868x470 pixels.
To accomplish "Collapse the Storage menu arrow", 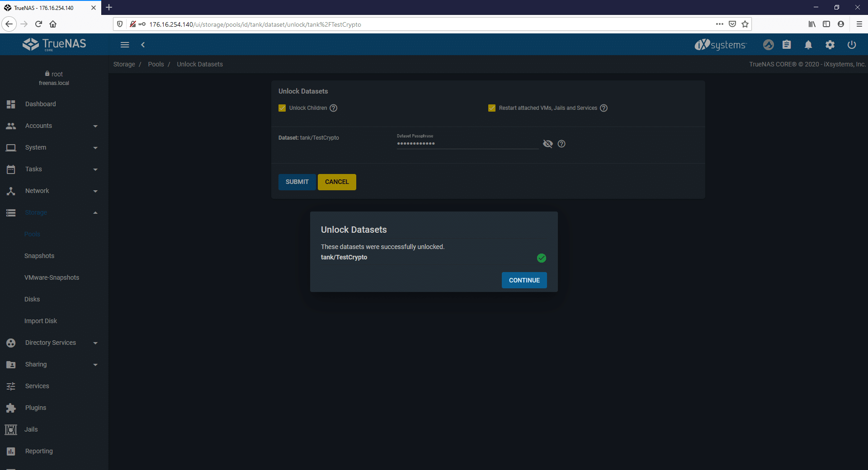I will pyautogui.click(x=95, y=213).
